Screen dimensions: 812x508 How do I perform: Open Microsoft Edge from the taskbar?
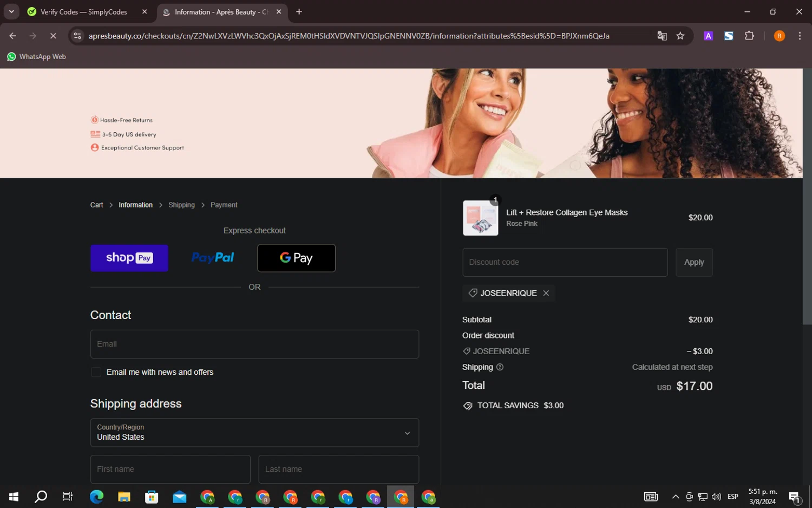pyautogui.click(x=96, y=497)
